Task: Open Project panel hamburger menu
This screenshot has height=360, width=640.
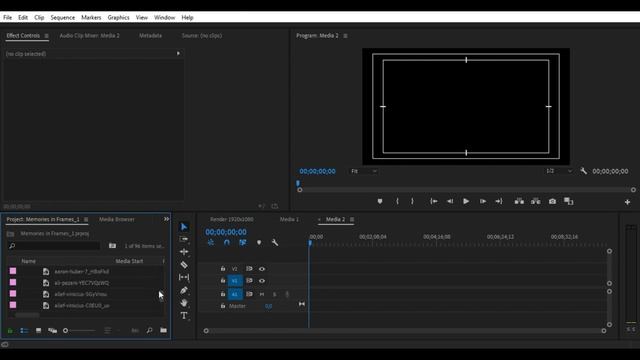Action: click(86, 220)
